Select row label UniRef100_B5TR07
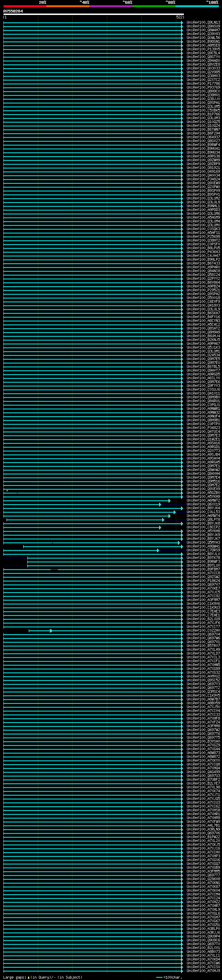Viewport: 222px width, 980px height. pos(203,646)
